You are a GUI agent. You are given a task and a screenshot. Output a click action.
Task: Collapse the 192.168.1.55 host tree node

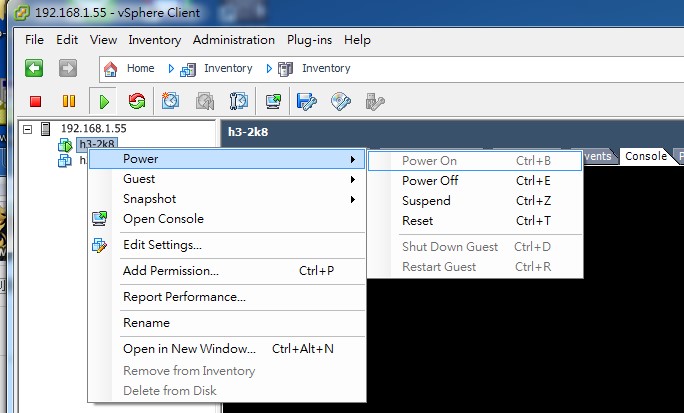pyautogui.click(x=27, y=129)
